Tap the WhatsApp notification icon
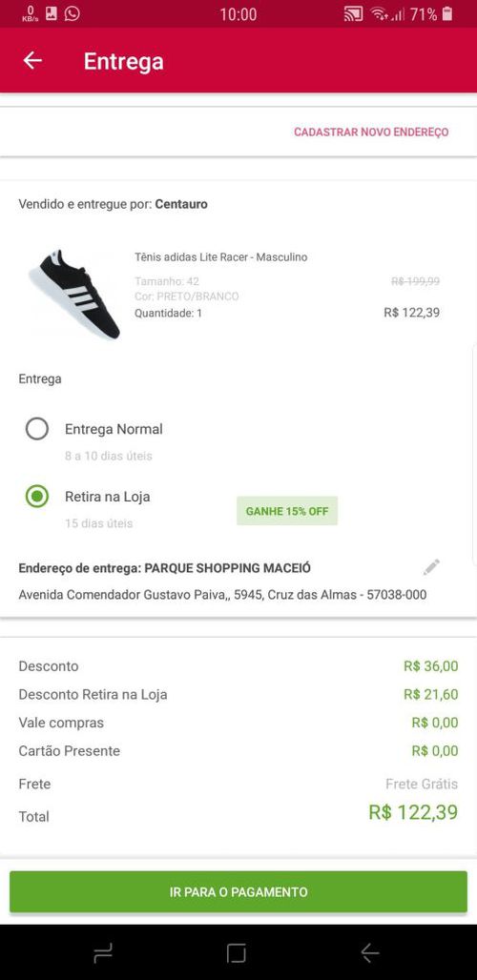 click(73, 13)
